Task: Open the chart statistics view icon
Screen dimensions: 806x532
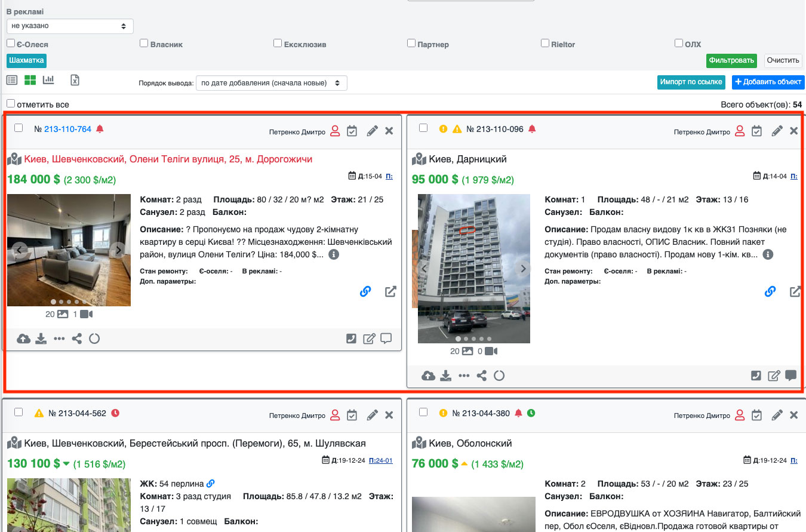Action: [48, 80]
